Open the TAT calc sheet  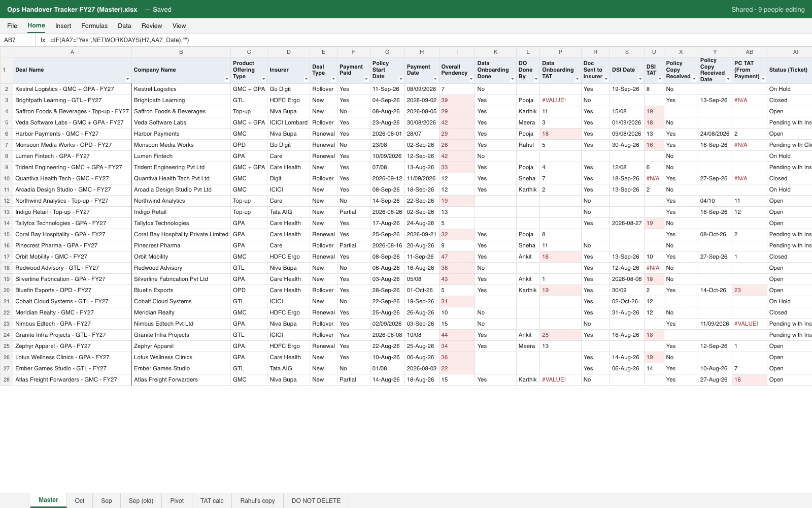[212, 500]
